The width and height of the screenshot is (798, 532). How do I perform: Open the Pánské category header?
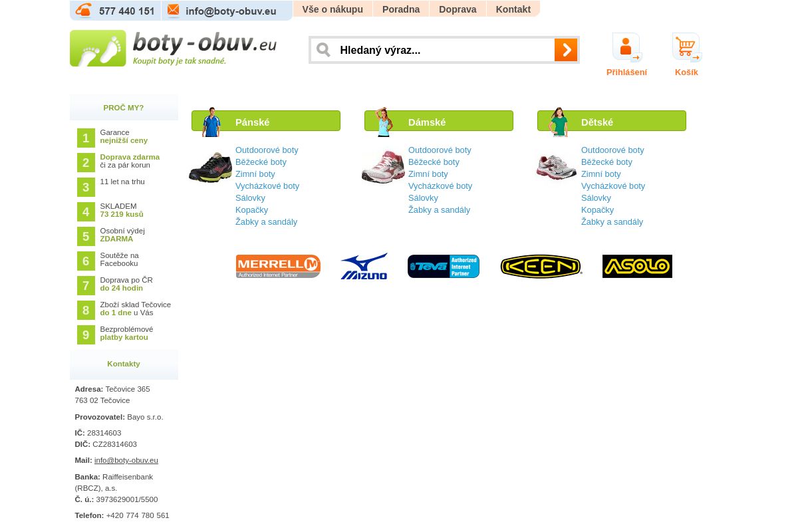[266, 121]
